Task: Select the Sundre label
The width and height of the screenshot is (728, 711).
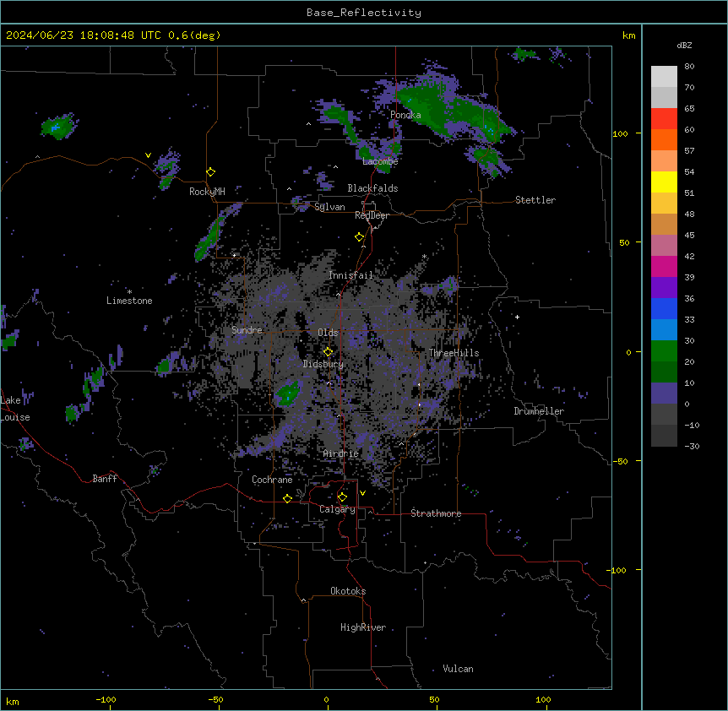Action: [247, 330]
